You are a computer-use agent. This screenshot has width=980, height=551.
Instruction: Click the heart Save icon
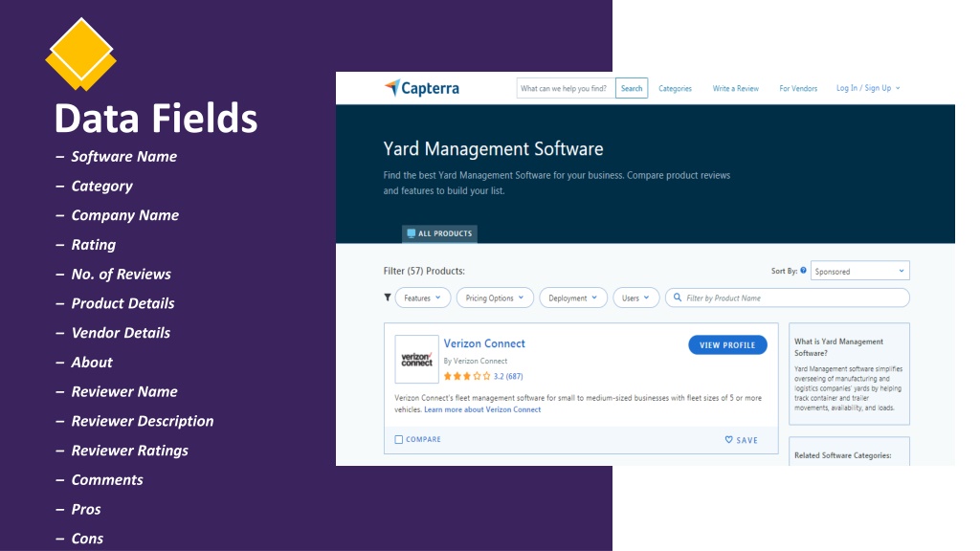tap(728, 440)
